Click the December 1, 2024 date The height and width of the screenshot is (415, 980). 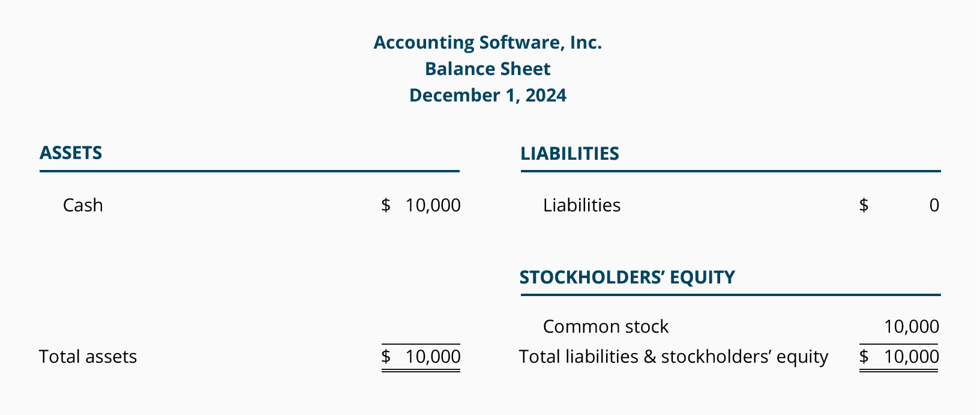click(x=487, y=95)
